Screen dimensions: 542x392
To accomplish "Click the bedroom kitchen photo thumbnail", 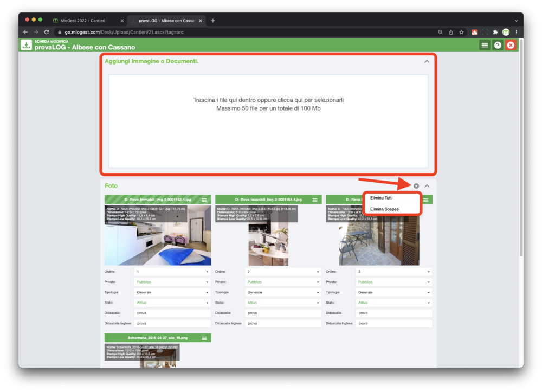I will click(x=158, y=235).
